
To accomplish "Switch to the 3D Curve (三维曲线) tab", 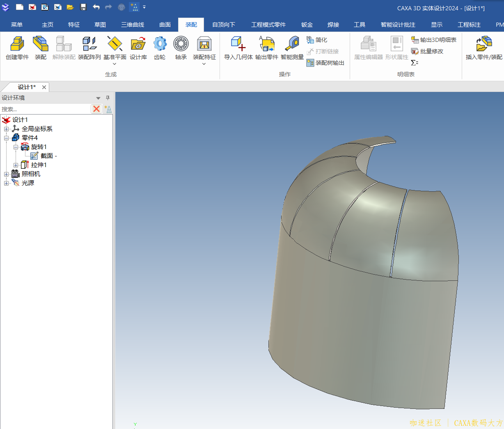I will (133, 25).
